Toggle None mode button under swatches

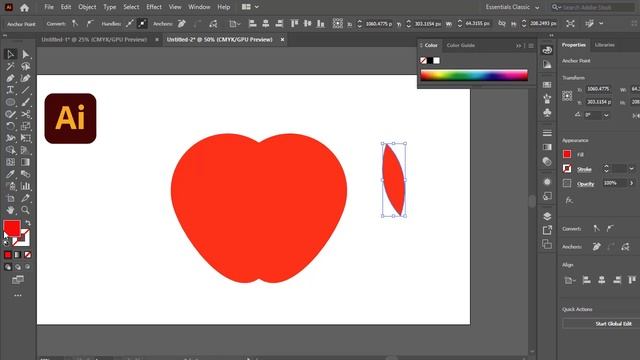(x=27, y=255)
